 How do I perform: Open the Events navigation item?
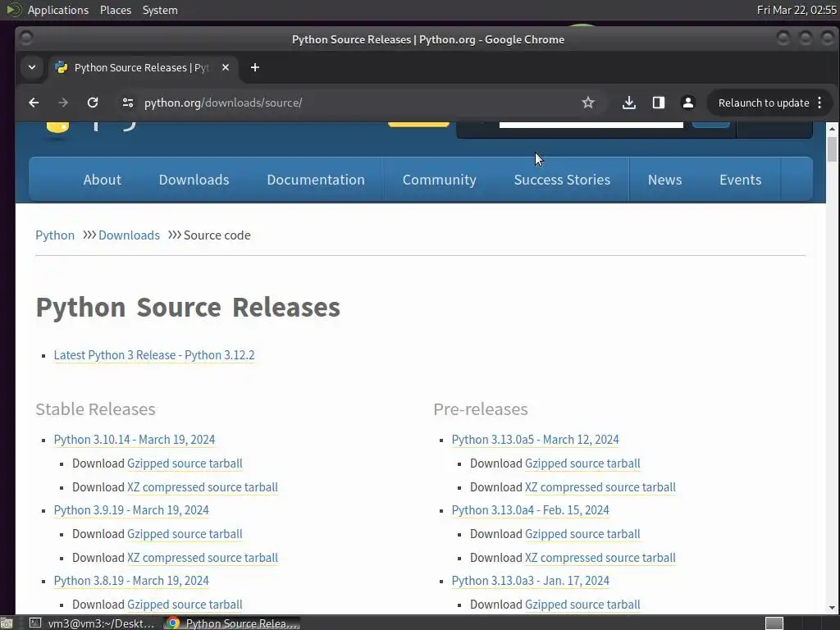tap(741, 180)
